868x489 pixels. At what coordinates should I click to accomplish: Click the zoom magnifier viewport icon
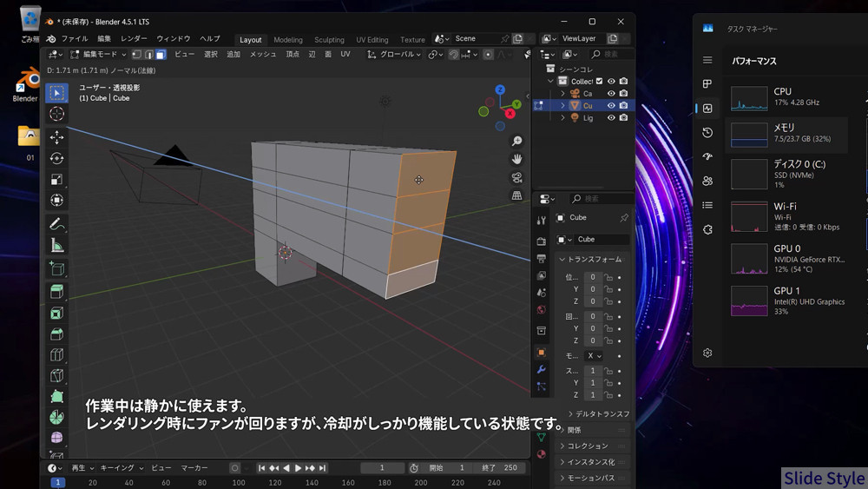coord(517,141)
